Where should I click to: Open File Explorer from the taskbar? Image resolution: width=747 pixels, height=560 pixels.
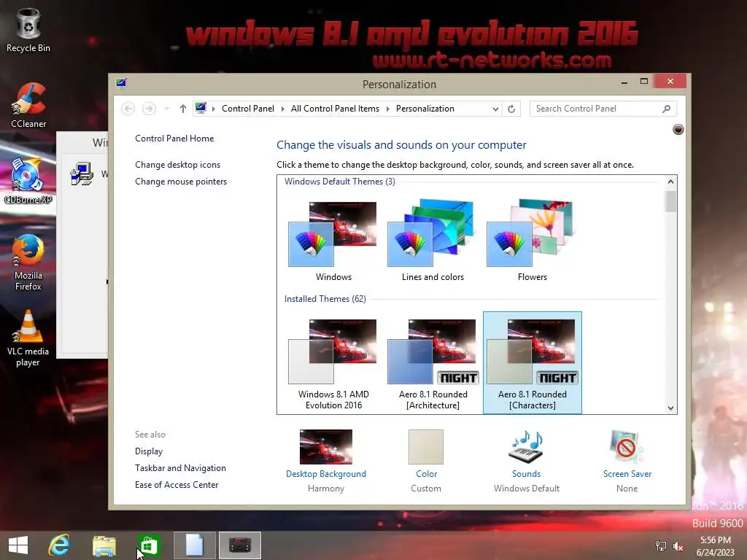point(104,545)
